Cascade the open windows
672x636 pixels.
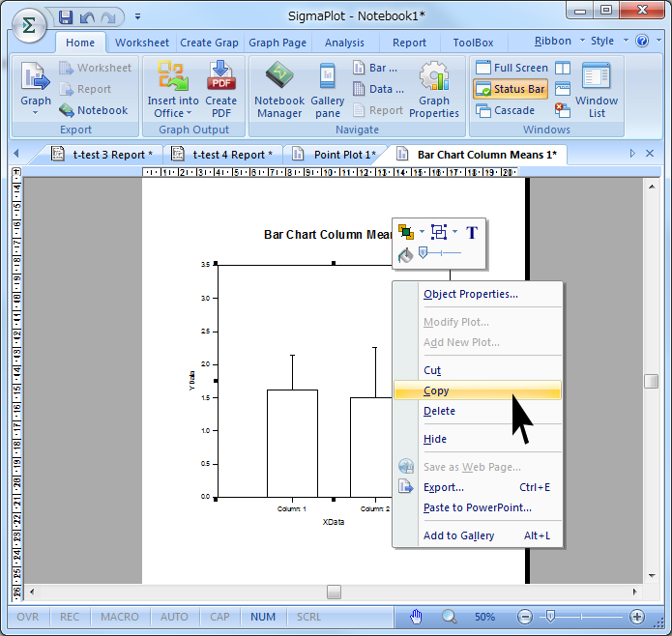point(505,110)
